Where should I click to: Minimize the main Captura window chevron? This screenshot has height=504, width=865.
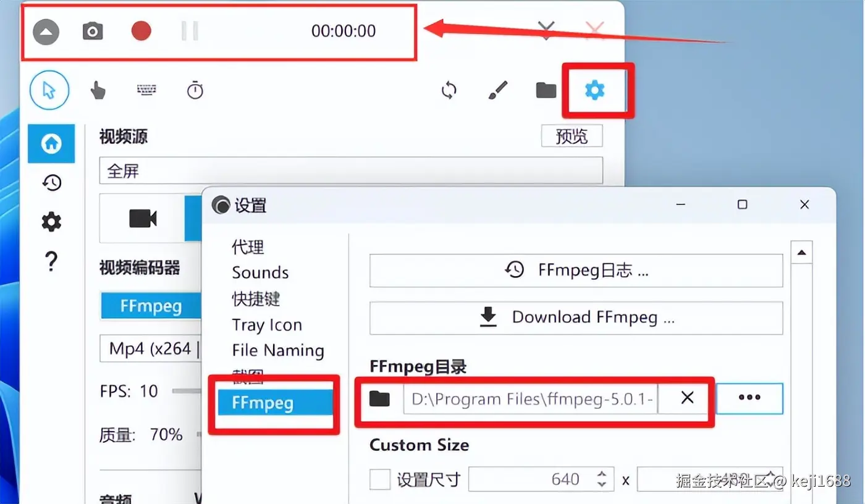(546, 30)
